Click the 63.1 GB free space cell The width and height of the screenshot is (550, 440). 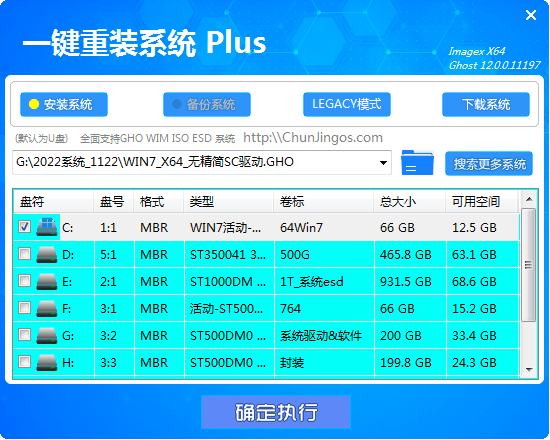(x=483, y=255)
